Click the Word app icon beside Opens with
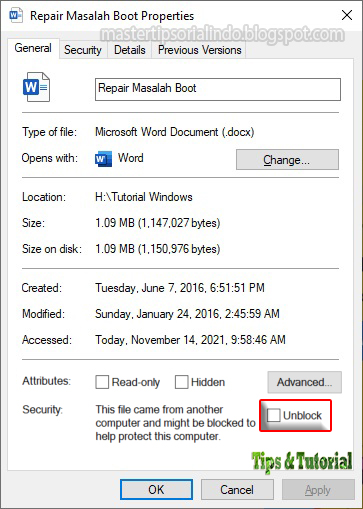 coord(103,159)
